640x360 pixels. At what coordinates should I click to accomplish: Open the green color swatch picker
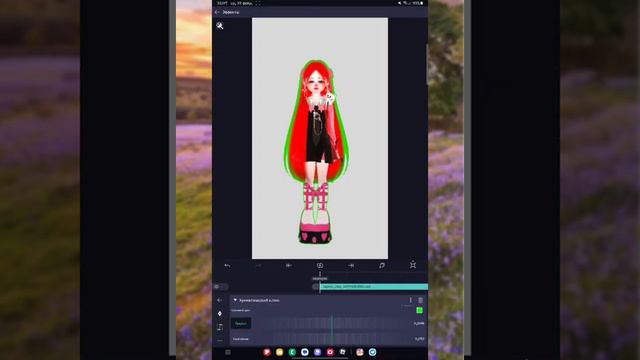[419, 311]
